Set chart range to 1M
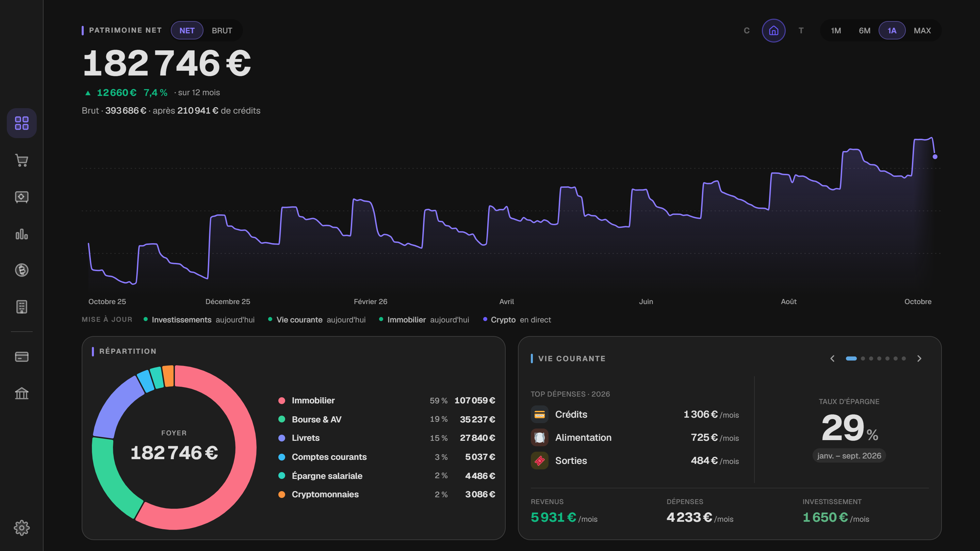This screenshot has height=551, width=980. click(836, 30)
